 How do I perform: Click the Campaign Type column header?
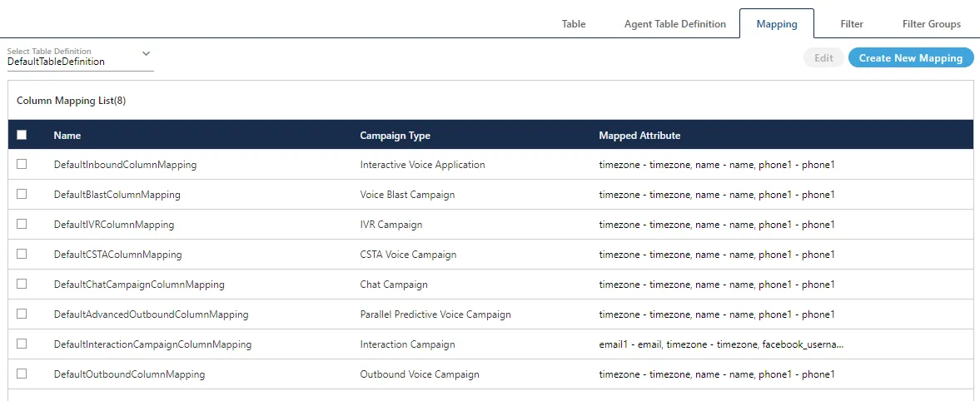(395, 135)
